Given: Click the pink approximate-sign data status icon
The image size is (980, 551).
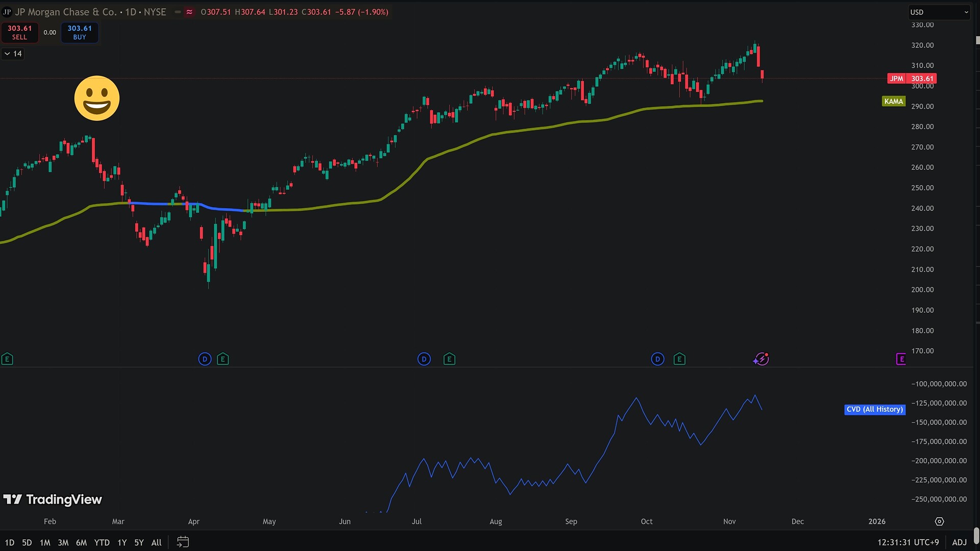Looking at the screenshot, I should point(189,12).
